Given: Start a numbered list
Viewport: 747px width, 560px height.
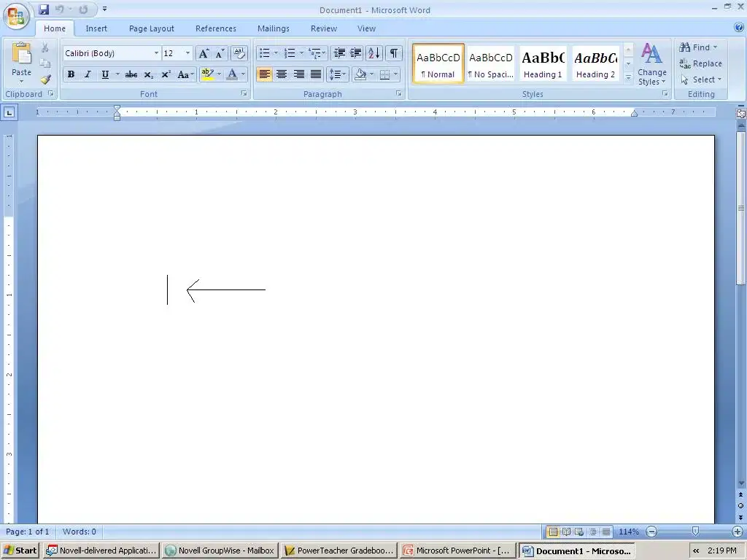Looking at the screenshot, I should coord(290,53).
